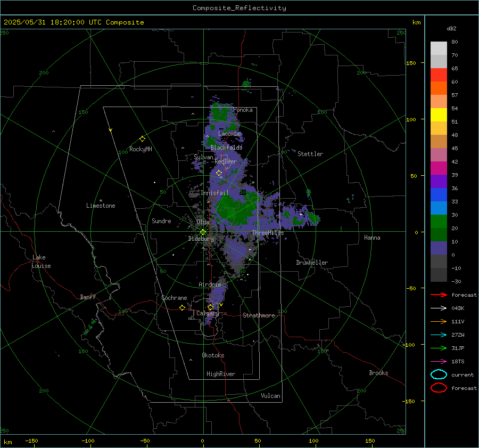This screenshot has width=479, height=448.
Task: Click the red forecast ellipse icon
Action: coord(439,388)
